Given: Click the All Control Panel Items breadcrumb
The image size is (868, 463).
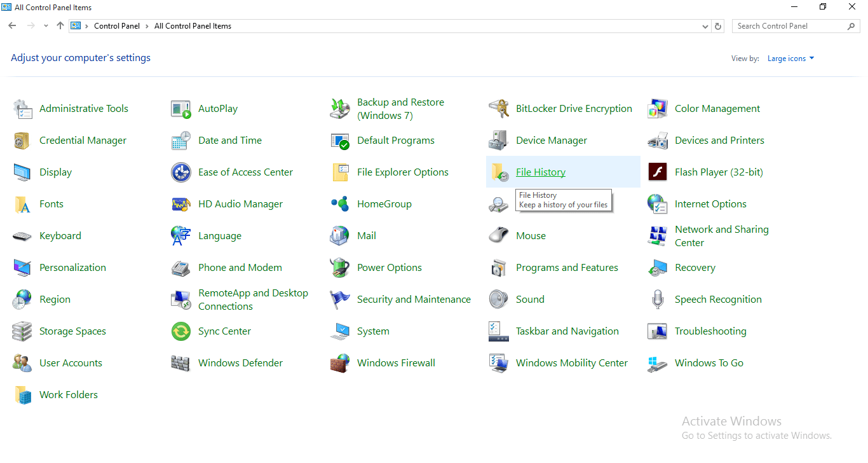Looking at the screenshot, I should [193, 26].
